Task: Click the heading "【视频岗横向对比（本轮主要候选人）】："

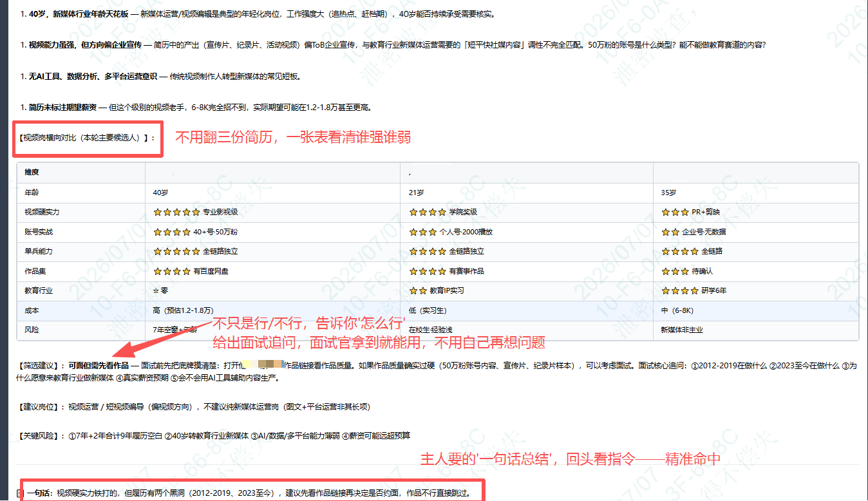Action: point(87,138)
